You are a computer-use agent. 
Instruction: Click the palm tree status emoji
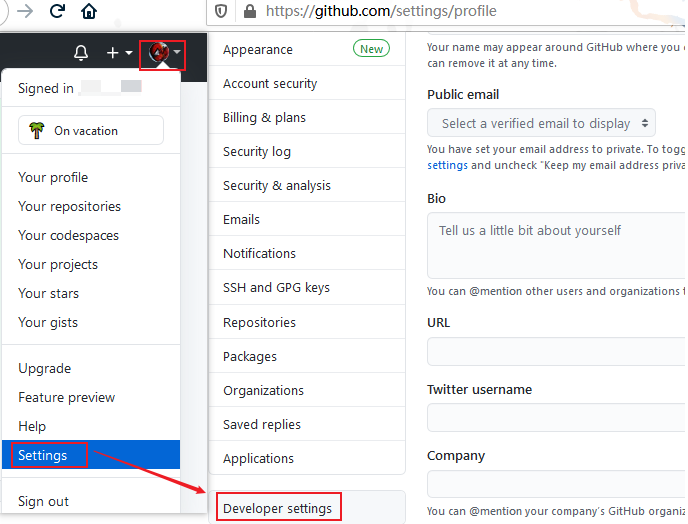click(37, 130)
